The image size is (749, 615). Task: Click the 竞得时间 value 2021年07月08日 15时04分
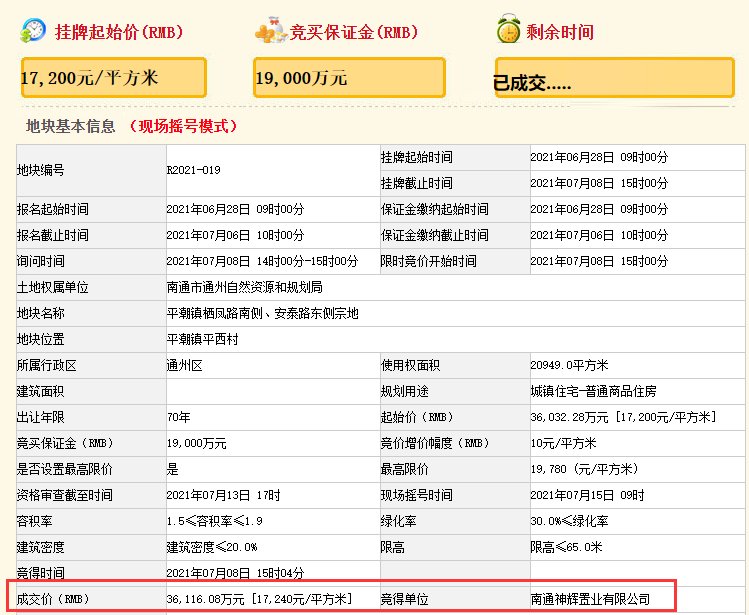point(235,573)
